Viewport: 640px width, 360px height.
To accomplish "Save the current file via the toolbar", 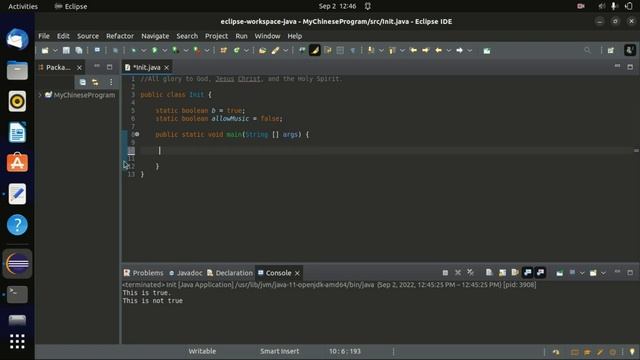I will pos(66,51).
